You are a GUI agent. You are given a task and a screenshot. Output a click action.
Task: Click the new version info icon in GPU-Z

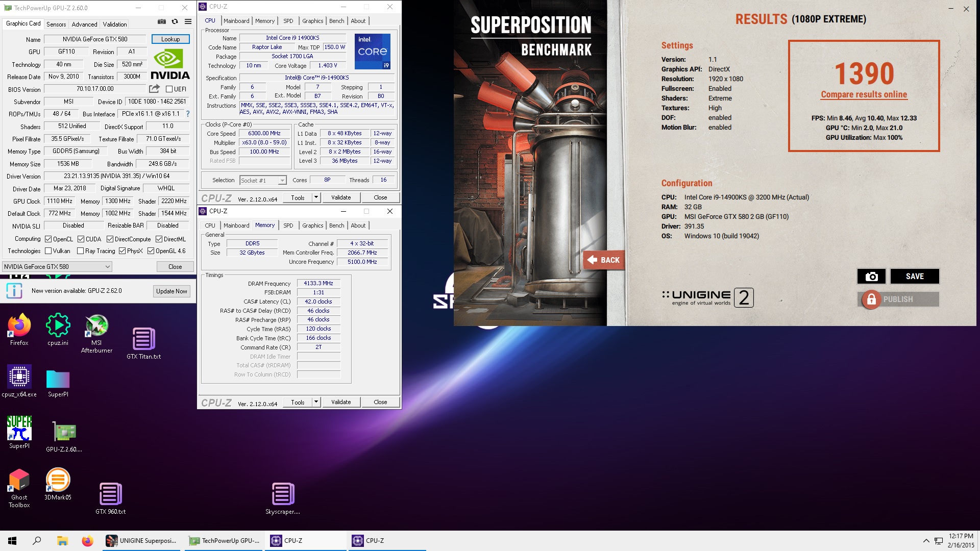(14, 291)
